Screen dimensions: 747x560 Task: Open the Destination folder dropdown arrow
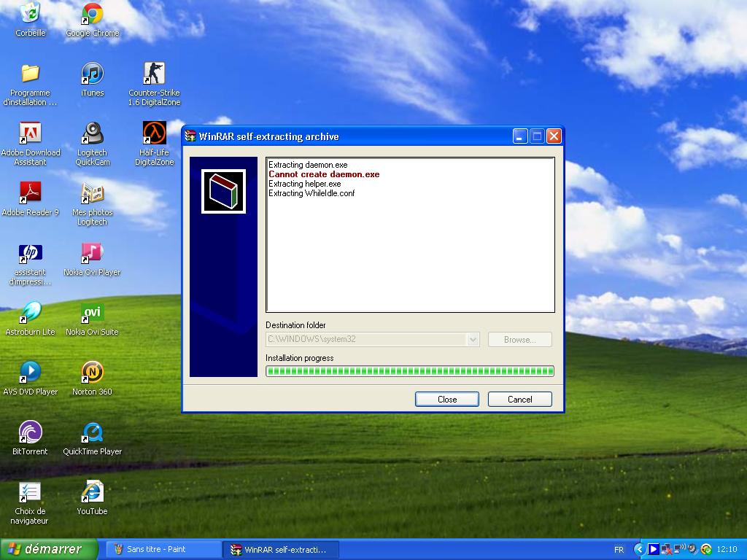tap(473, 340)
